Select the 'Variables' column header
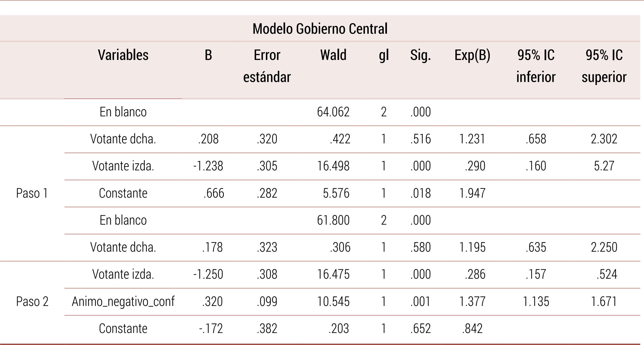Image resolution: width=644 pixels, height=345 pixels. click(123, 55)
